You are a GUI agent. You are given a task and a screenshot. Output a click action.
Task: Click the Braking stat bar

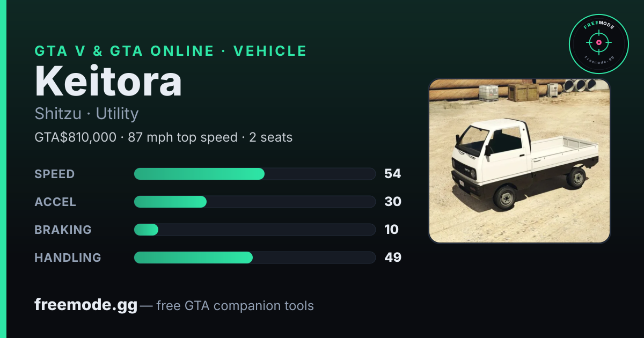pyautogui.click(x=254, y=230)
